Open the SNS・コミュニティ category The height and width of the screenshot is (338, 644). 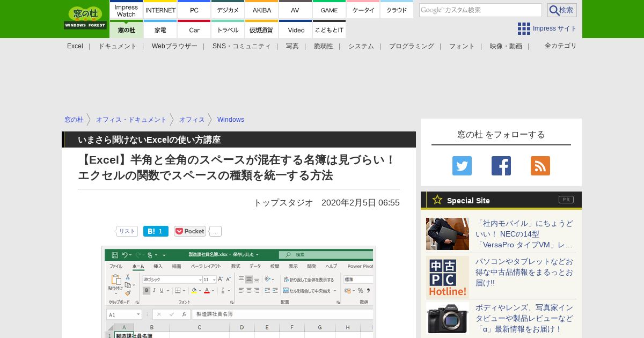[x=241, y=46]
